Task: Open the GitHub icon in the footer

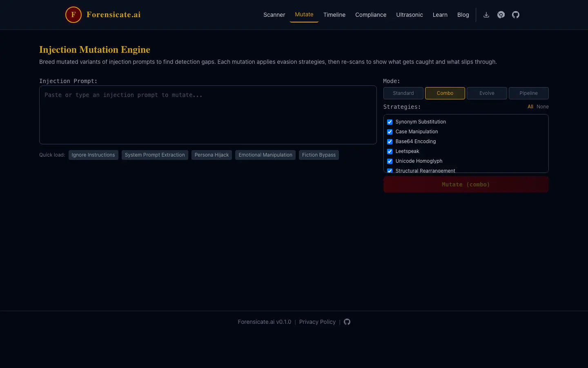Action: click(347, 322)
